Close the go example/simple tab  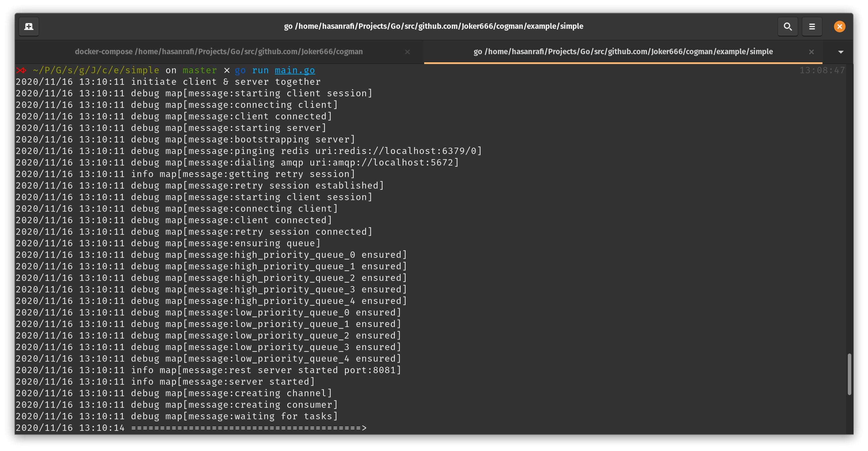(812, 52)
